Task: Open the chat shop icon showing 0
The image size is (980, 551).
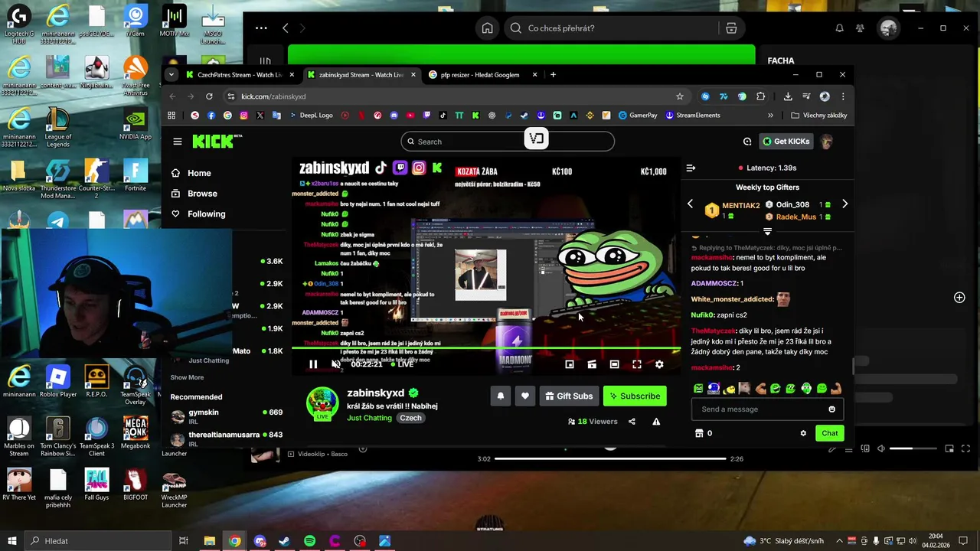Action: [704, 433]
